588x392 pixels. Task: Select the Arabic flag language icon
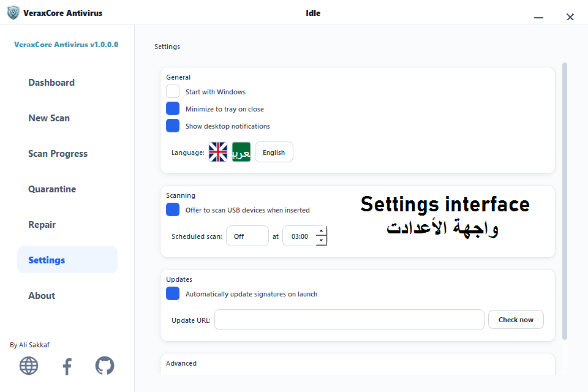click(241, 152)
